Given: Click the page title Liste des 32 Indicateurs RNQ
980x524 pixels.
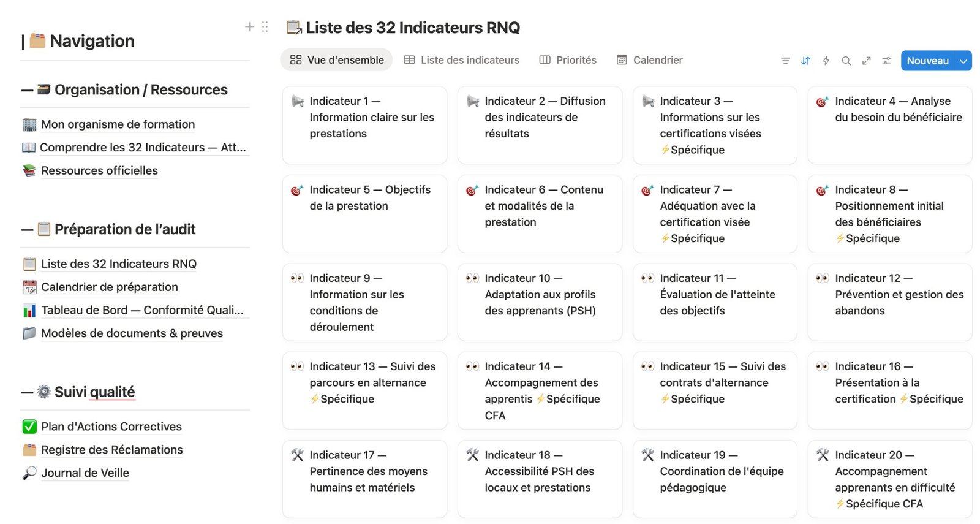Looking at the screenshot, I should (x=413, y=28).
